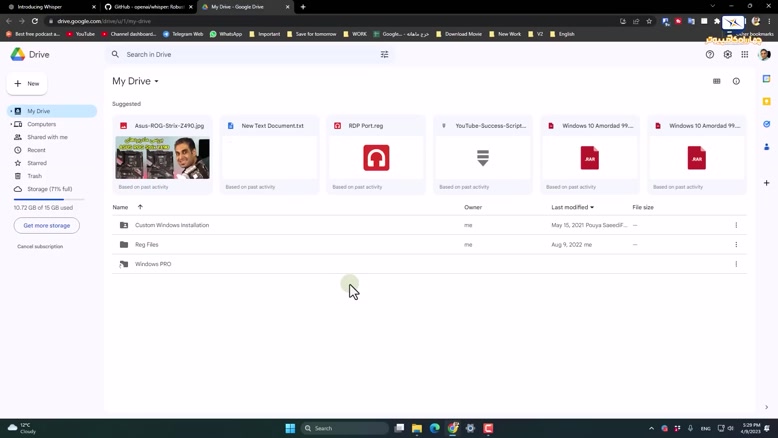Open Chrome extensions puzzle icon

[x=717, y=21]
